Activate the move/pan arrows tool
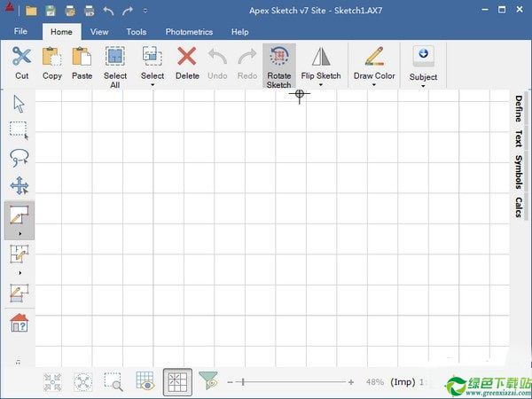Viewport: 532px width, 399px height. (19, 186)
